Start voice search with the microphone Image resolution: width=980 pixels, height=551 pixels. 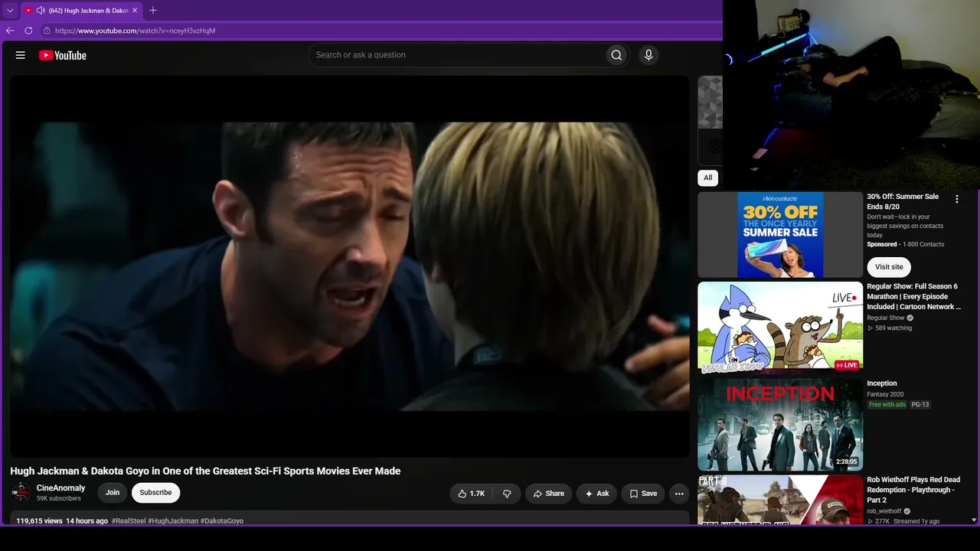[x=648, y=55]
